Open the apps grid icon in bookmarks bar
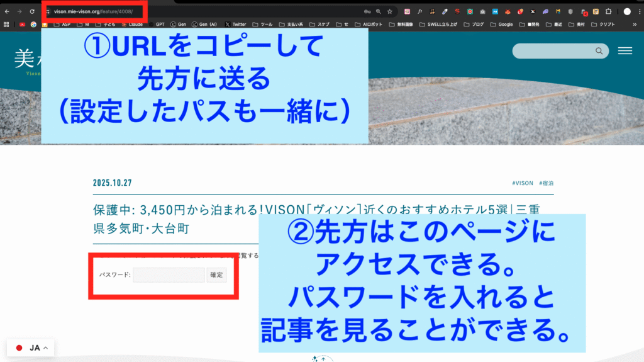Viewport: 644px width, 362px height. (x=6, y=25)
